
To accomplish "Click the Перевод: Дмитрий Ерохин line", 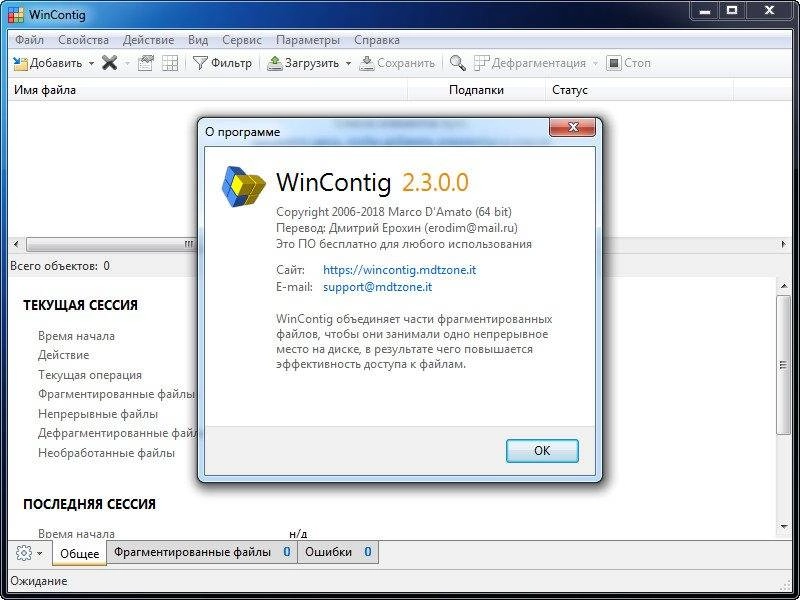I will point(397,228).
